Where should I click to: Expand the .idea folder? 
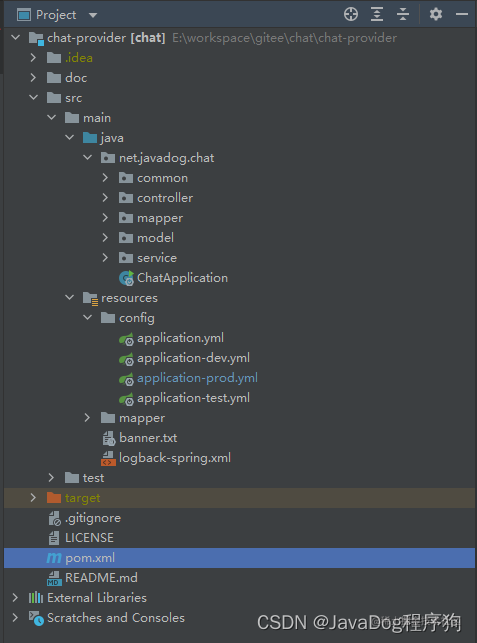[x=33, y=58]
